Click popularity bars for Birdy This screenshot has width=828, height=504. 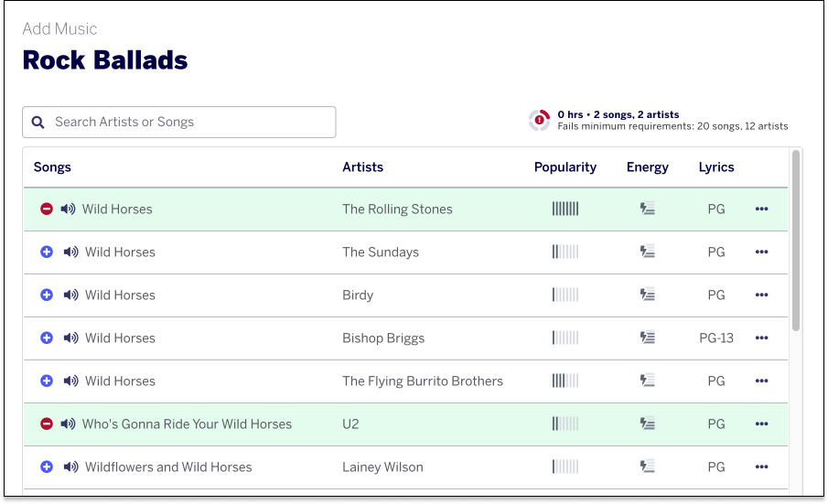565,295
